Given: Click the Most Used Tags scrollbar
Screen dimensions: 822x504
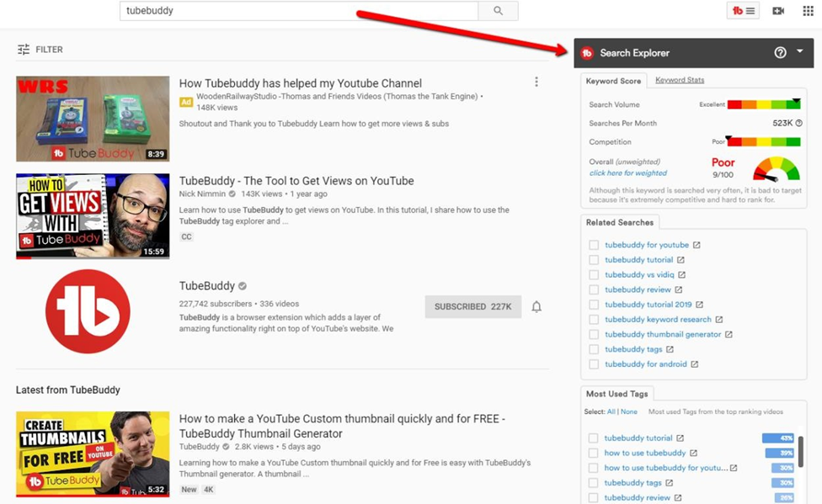Looking at the screenshot, I should coord(800,450).
